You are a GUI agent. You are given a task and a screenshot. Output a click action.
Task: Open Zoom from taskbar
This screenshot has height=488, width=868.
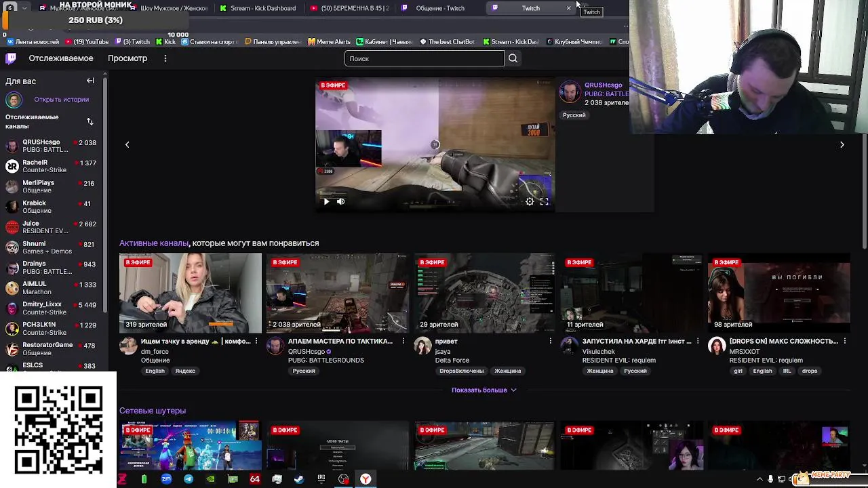tap(166, 479)
